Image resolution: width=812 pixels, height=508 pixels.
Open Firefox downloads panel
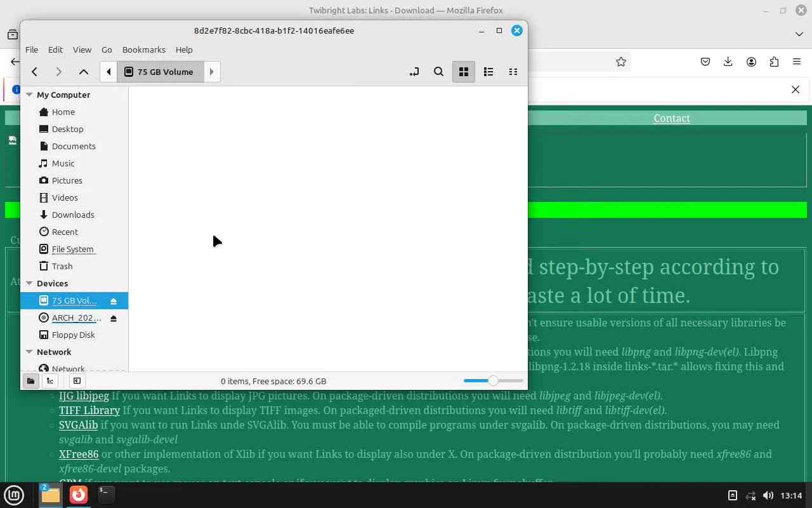point(728,62)
